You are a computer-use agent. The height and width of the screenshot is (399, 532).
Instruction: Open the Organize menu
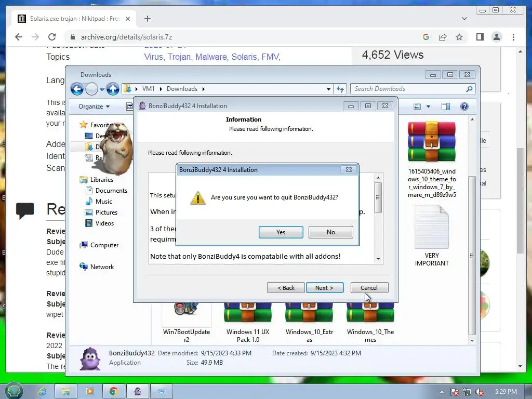tap(94, 107)
